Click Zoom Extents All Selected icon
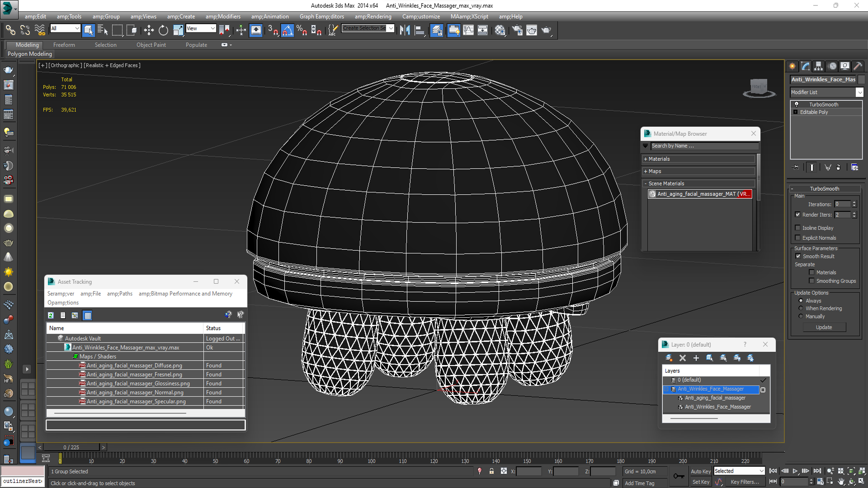This screenshot has height=488, width=868. pos(862,471)
